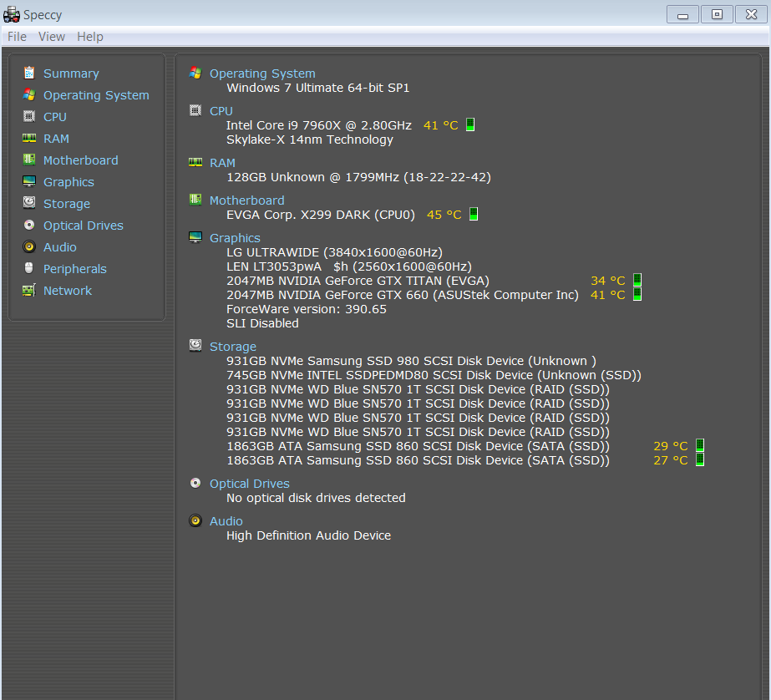
Task: Open the CPU section from sidebar
Action: click(x=55, y=117)
